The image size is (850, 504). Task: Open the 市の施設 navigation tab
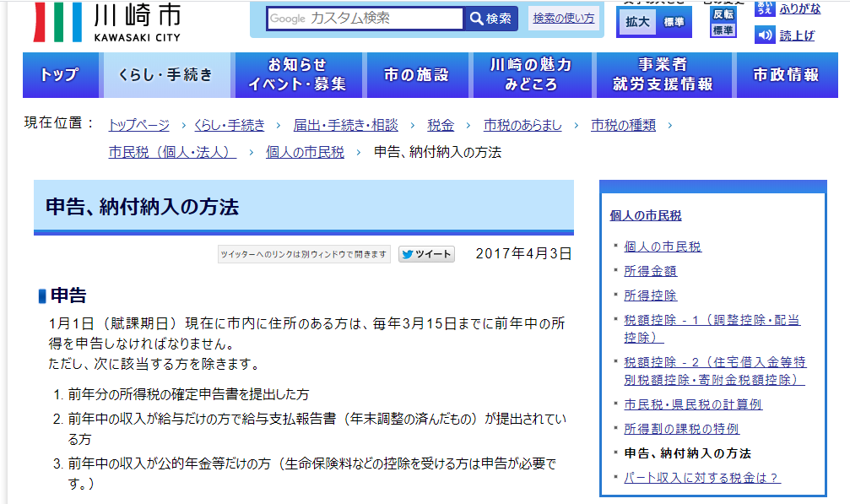click(x=418, y=75)
